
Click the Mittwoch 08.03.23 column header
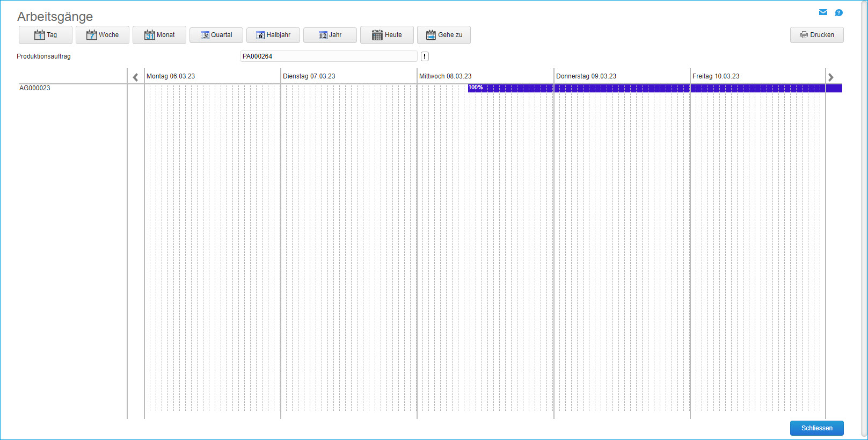point(446,76)
